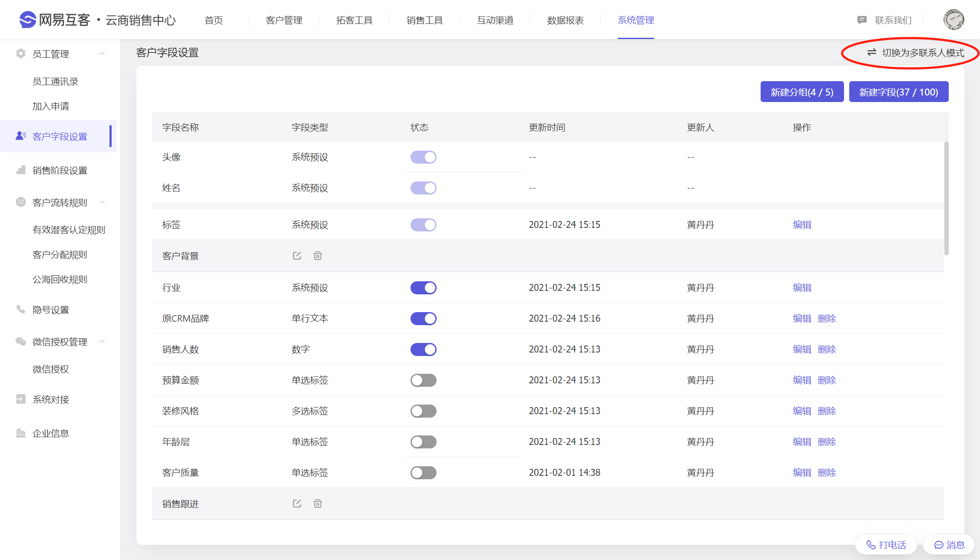980x560 pixels.
Task: Open the 销售工具 navigation tab
Action: coord(425,20)
